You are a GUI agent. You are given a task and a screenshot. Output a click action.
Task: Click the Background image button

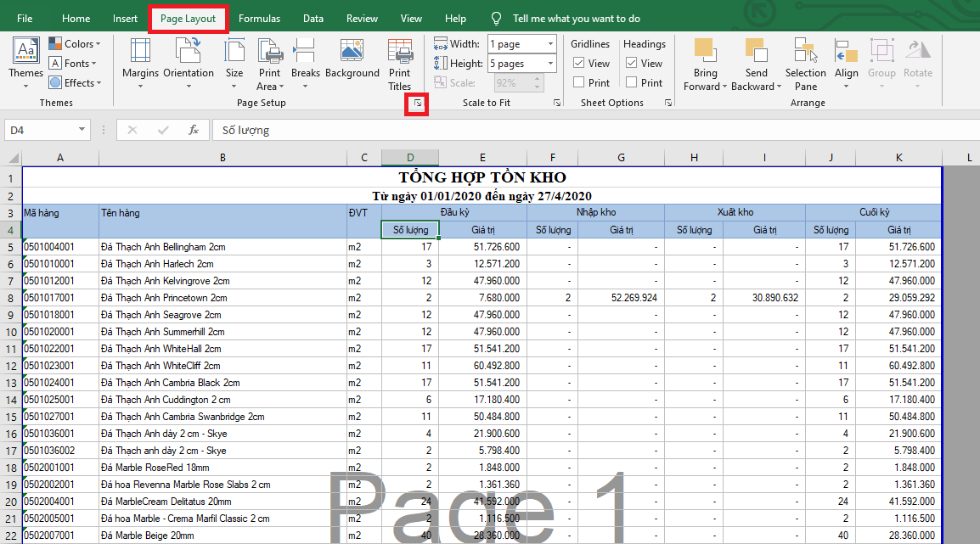coord(352,59)
